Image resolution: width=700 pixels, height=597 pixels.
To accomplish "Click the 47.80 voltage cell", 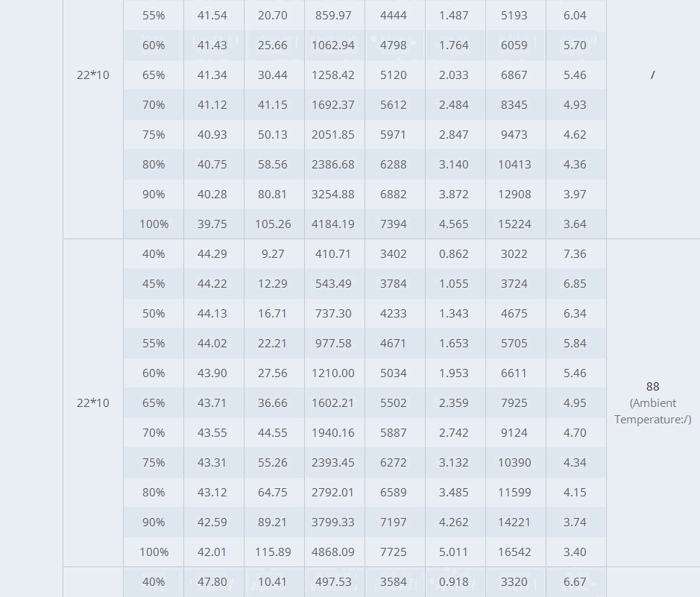I will 212,582.
